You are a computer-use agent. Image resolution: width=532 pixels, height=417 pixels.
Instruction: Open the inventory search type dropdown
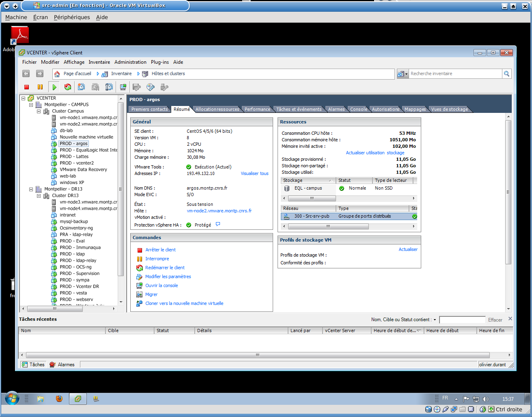click(403, 74)
